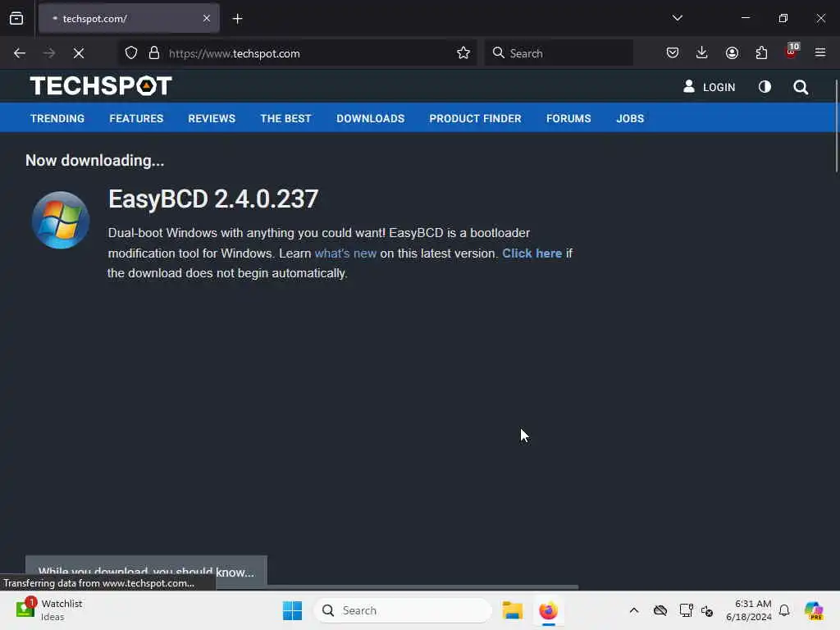
Task: Open PRODUCT FINDER section
Action: [475, 118]
